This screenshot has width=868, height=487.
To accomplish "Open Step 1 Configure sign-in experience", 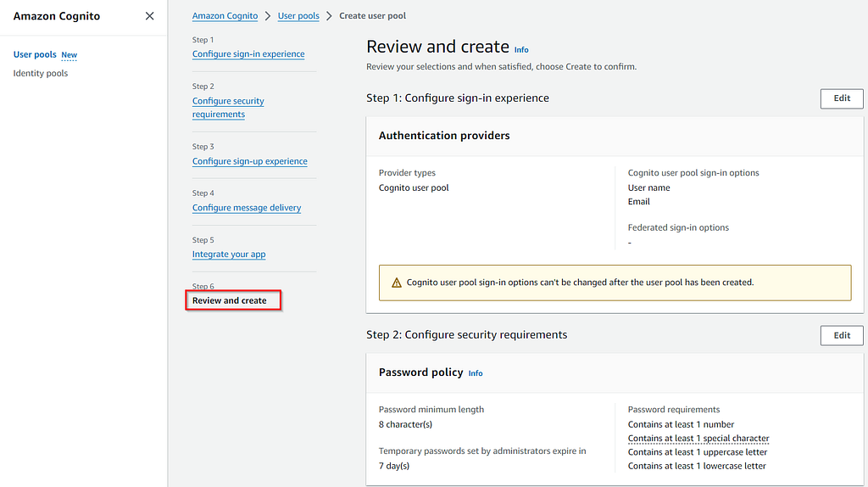I will coord(248,53).
